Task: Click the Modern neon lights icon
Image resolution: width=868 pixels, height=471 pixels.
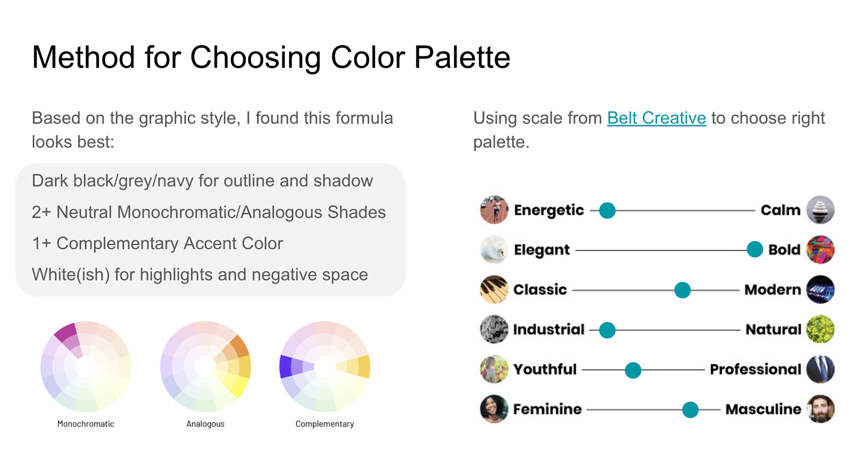Action: click(820, 290)
